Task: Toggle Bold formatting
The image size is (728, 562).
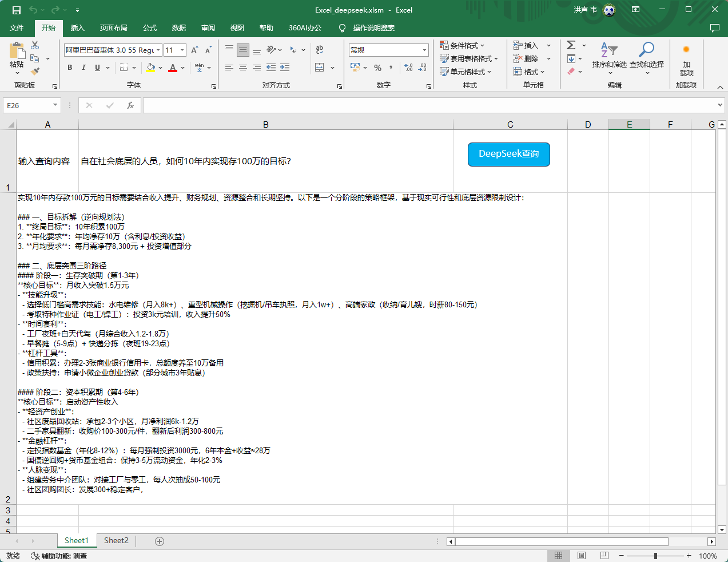Action: (x=70, y=68)
